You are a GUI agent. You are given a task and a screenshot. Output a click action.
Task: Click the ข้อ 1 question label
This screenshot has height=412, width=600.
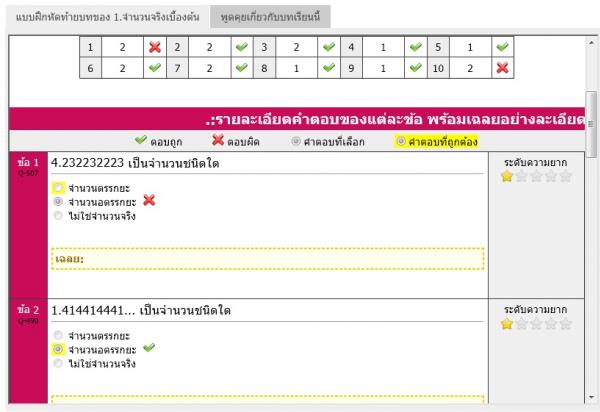[27, 162]
